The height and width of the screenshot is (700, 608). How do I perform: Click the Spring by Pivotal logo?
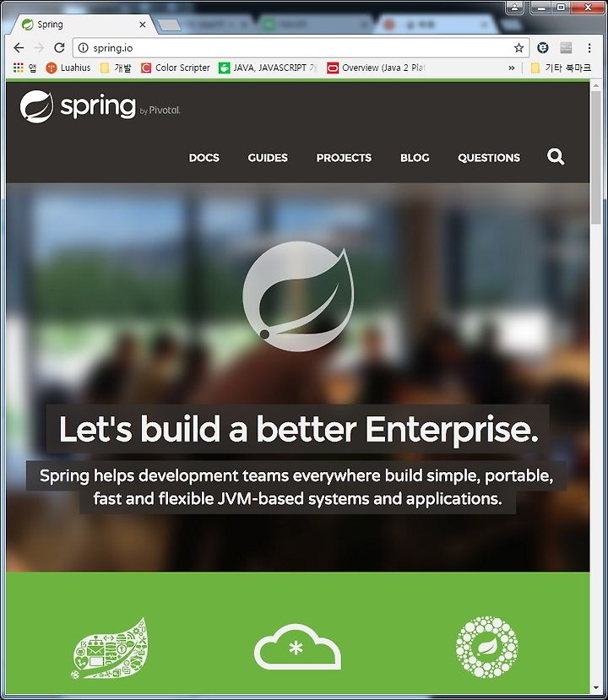tap(100, 106)
